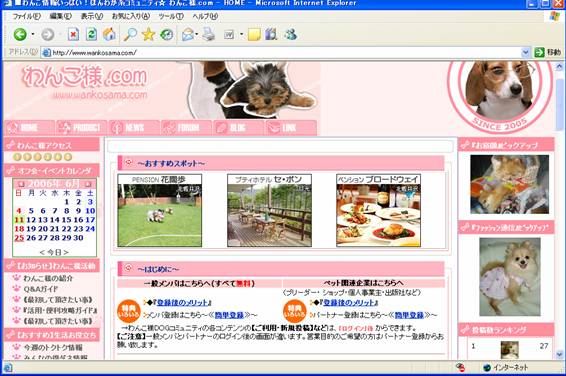Viewport: 566px width, 376px height.
Task: Open 今週のトクトク情報 sidebar link
Action: (x=53, y=347)
